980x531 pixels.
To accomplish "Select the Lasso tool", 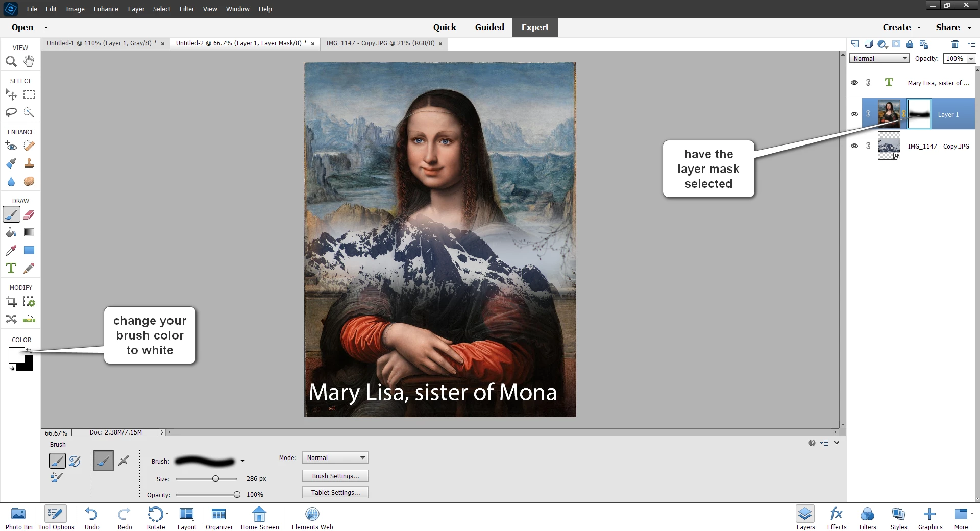I will pos(11,112).
